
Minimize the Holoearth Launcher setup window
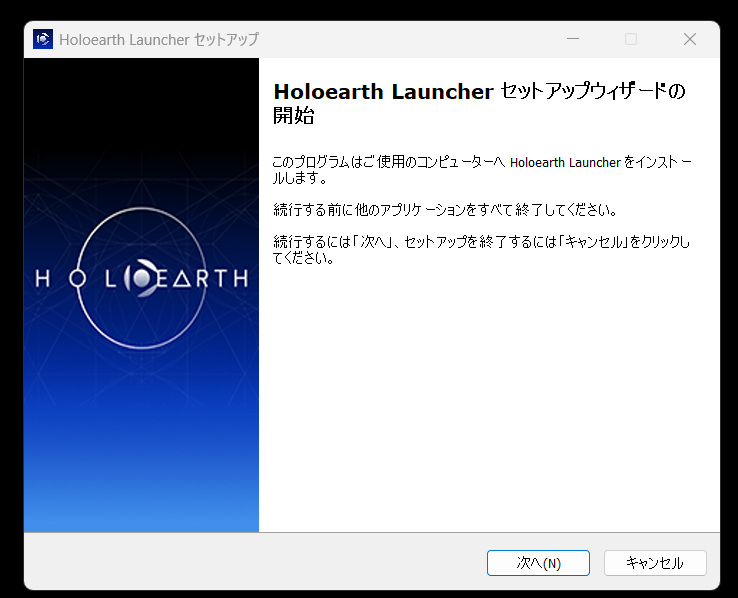[573, 39]
